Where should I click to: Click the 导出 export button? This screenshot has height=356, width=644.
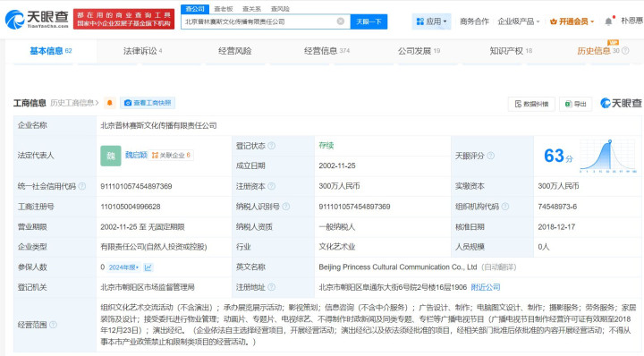[x=575, y=104]
